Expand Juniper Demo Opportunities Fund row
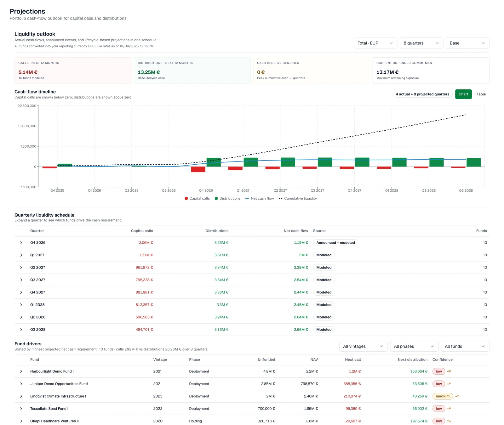This screenshot has height=425, width=504. (x=21, y=384)
